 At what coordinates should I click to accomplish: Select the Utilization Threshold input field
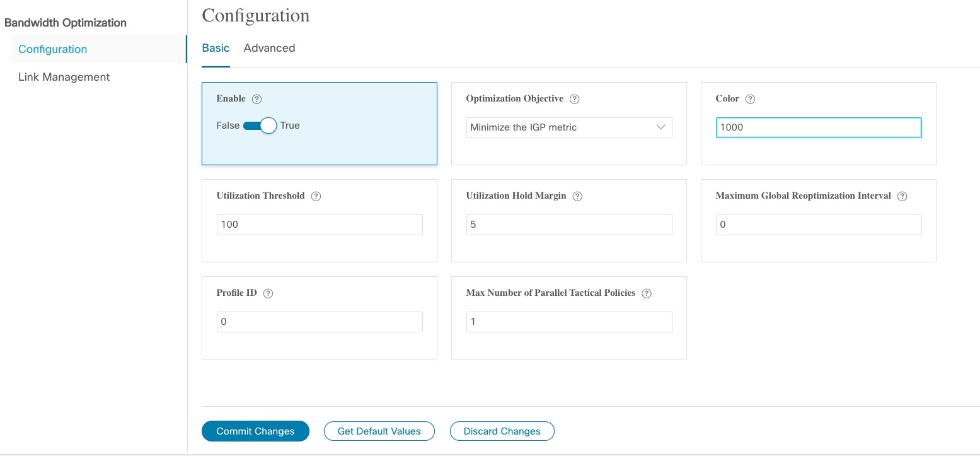[x=319, y=225]
